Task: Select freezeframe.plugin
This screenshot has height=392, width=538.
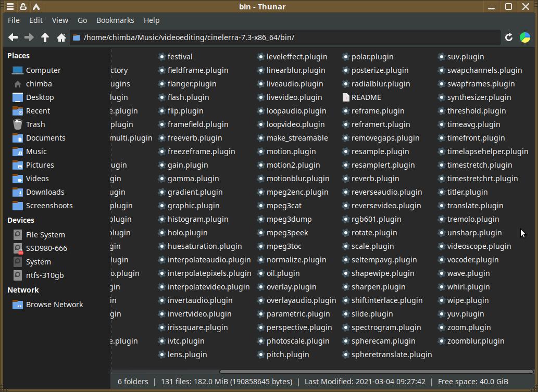Action: tap(196, 151)
